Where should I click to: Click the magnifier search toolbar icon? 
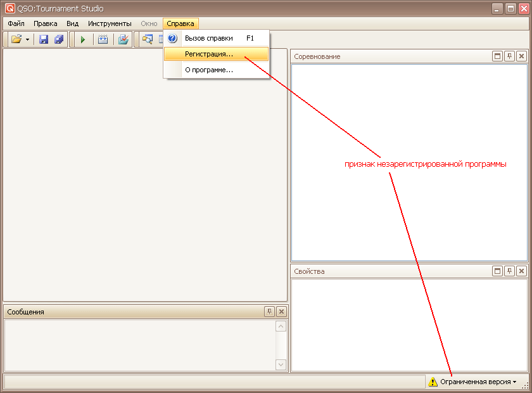[148, 39]
